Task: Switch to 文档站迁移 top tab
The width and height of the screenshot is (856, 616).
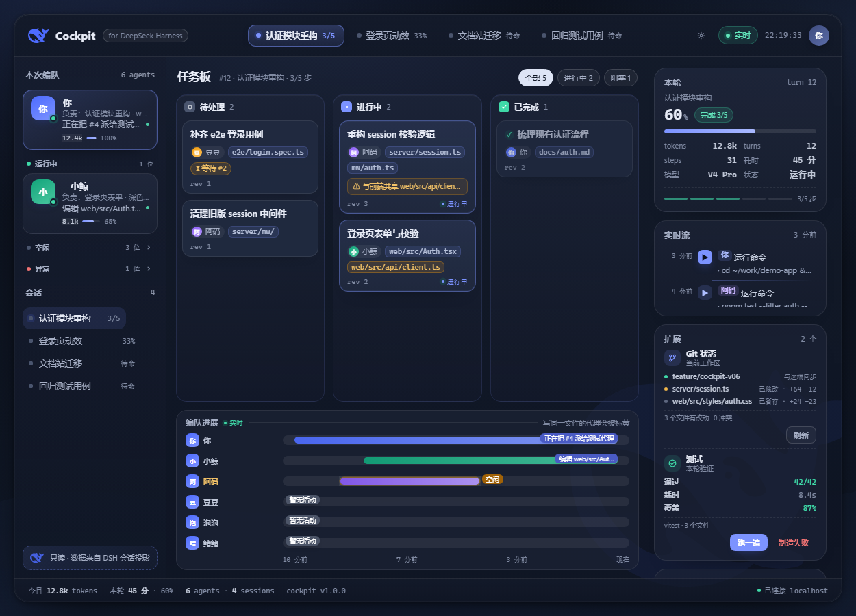Action: click(x=484, y=36)
